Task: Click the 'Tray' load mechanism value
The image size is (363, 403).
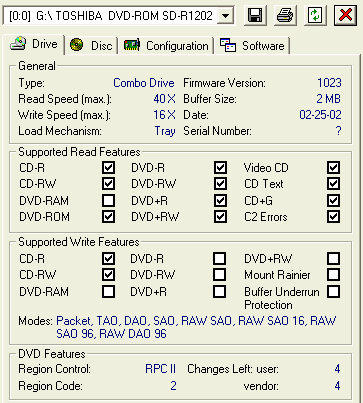Action: click(165, 131)
